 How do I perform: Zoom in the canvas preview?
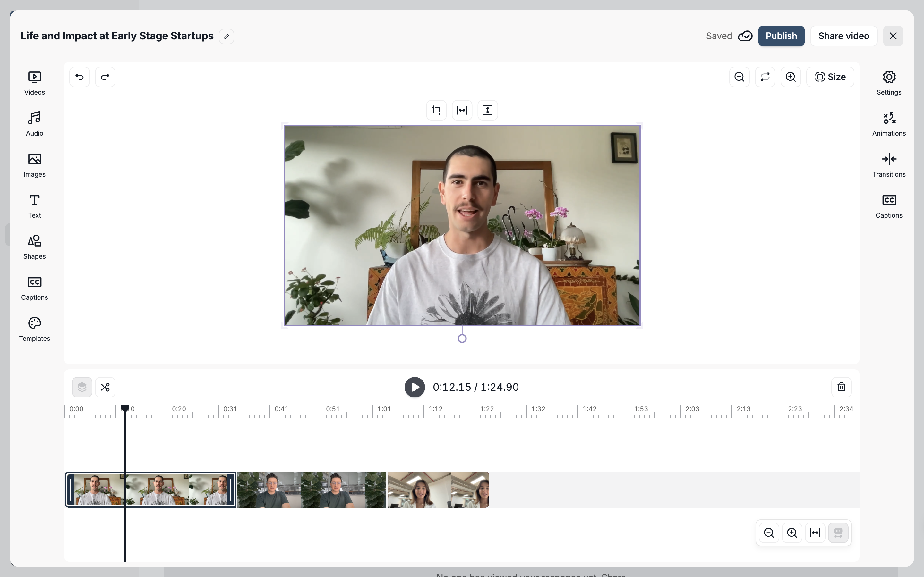790,77
